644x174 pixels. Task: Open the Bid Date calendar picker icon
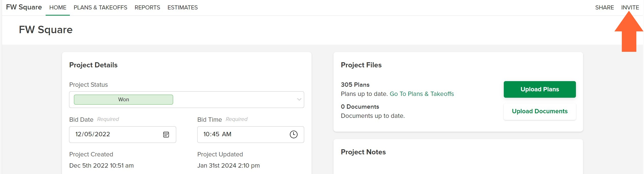click(166, 134)
